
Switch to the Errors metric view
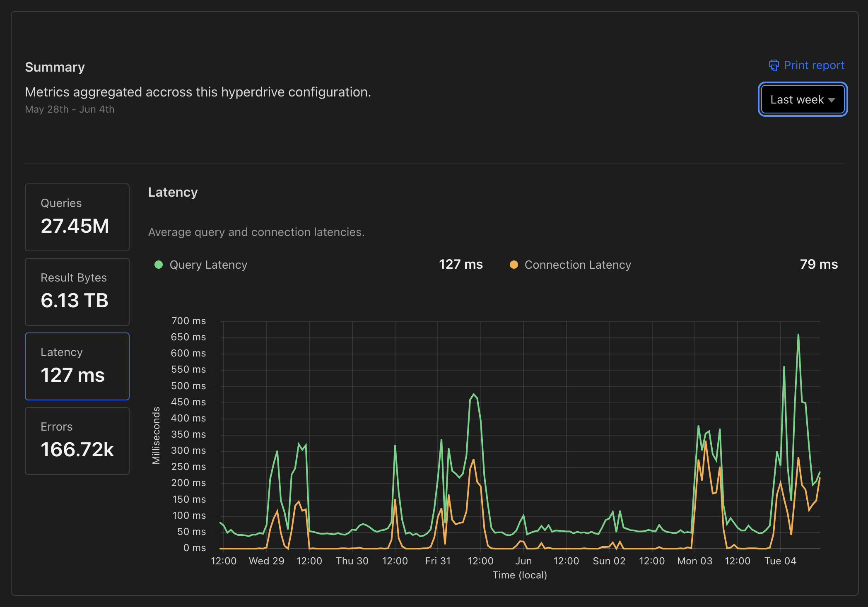(x=77, y=441)
